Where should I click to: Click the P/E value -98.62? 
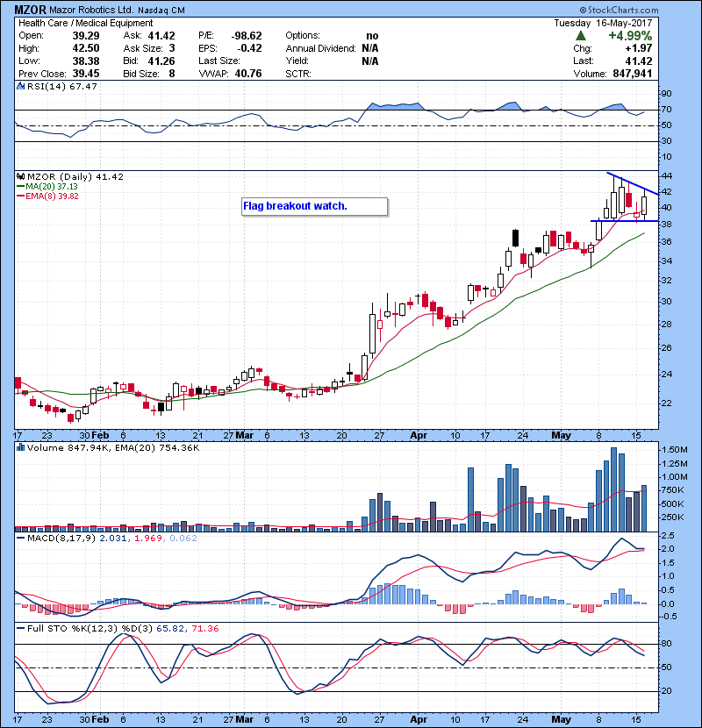coord(247,36)
